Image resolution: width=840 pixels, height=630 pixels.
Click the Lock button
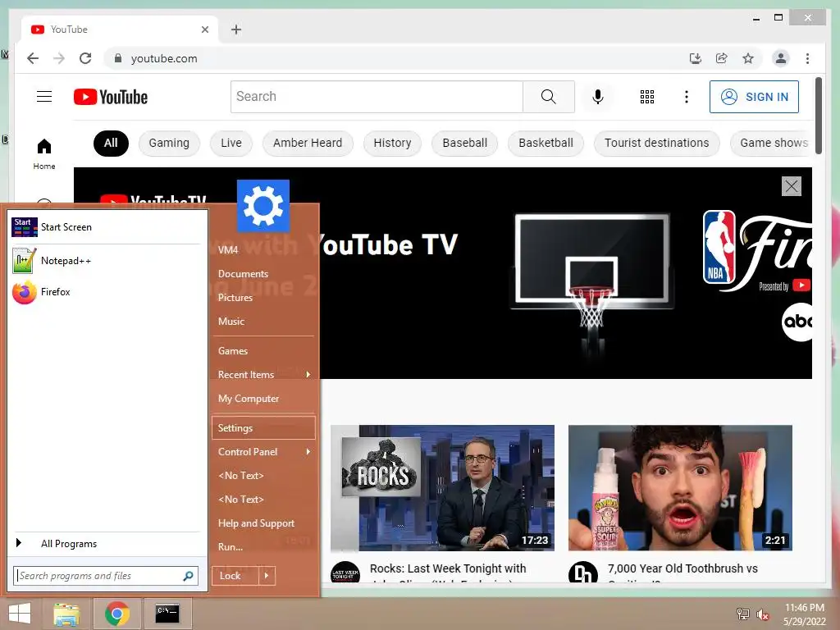pos(235,576)
